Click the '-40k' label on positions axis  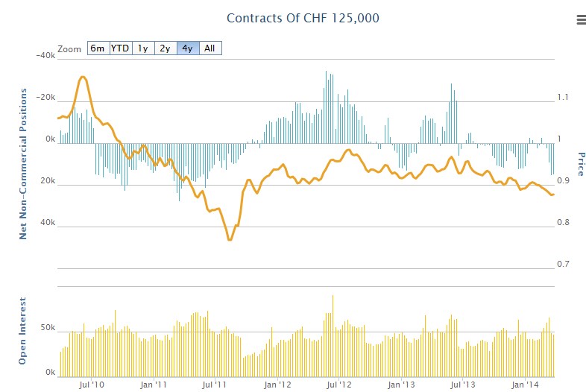click(x=45, y=56)
